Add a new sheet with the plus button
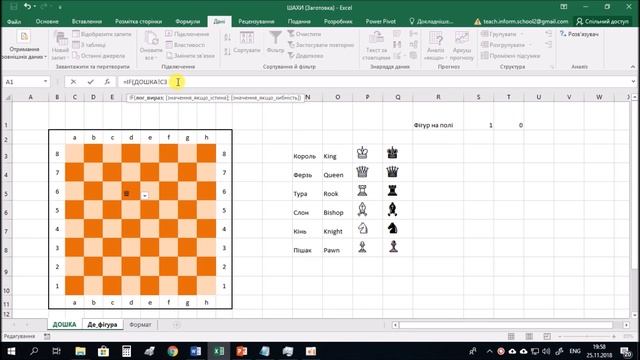Viewport: 640px width, 360px height. 176,324
